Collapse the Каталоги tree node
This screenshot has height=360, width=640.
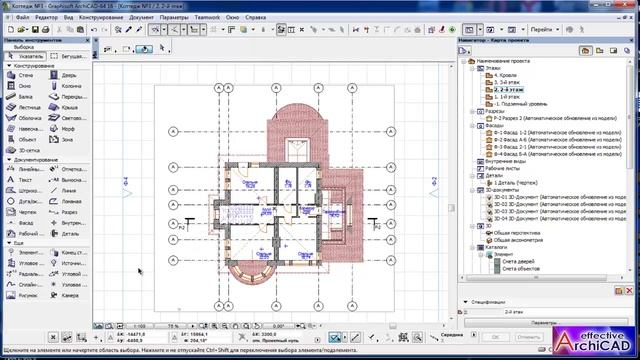pos(472,247)
